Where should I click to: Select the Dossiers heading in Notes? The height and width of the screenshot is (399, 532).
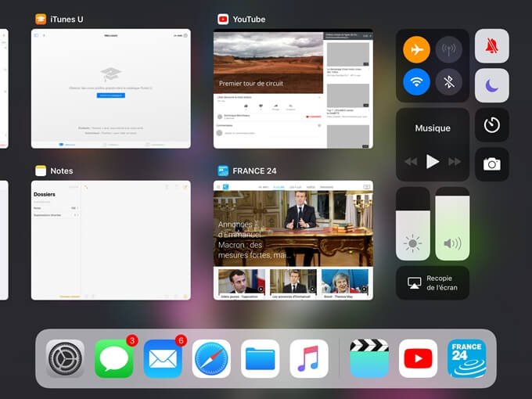45,194
